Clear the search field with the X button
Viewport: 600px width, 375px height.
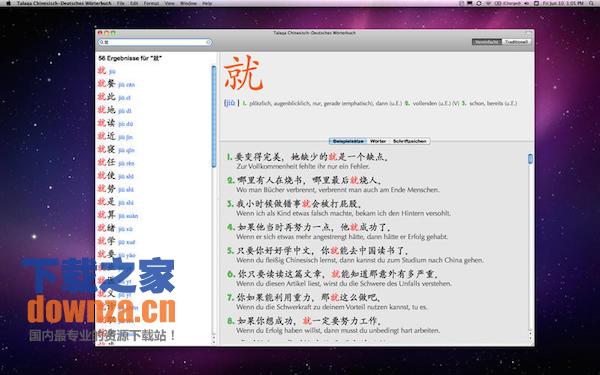point(209,42)
